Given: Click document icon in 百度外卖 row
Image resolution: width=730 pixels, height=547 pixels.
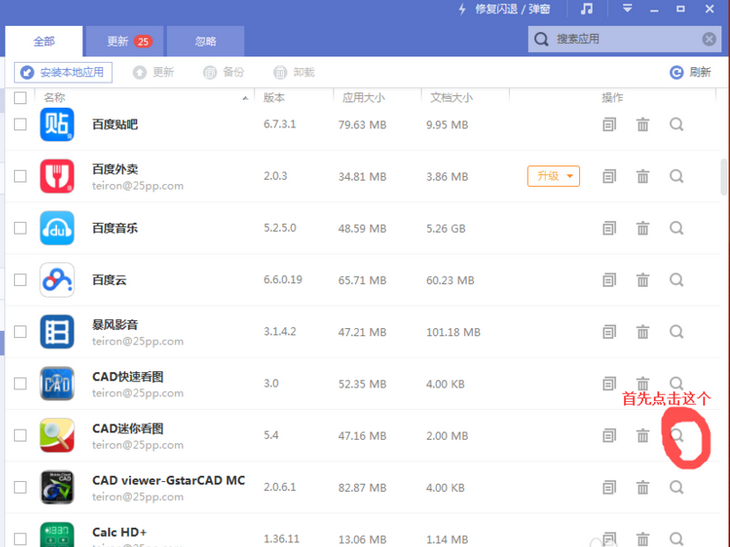Looking at the screenshot, I should [x=609, y=176].
